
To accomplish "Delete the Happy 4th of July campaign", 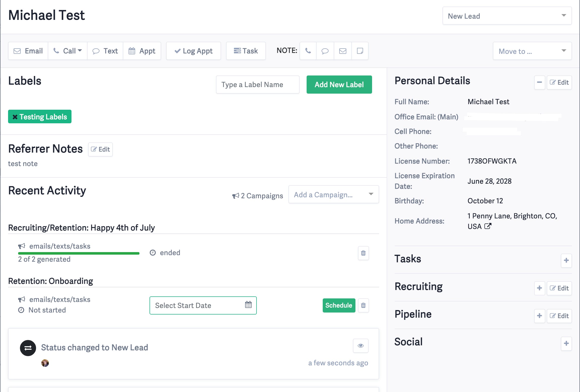I will tap(363, 253).
